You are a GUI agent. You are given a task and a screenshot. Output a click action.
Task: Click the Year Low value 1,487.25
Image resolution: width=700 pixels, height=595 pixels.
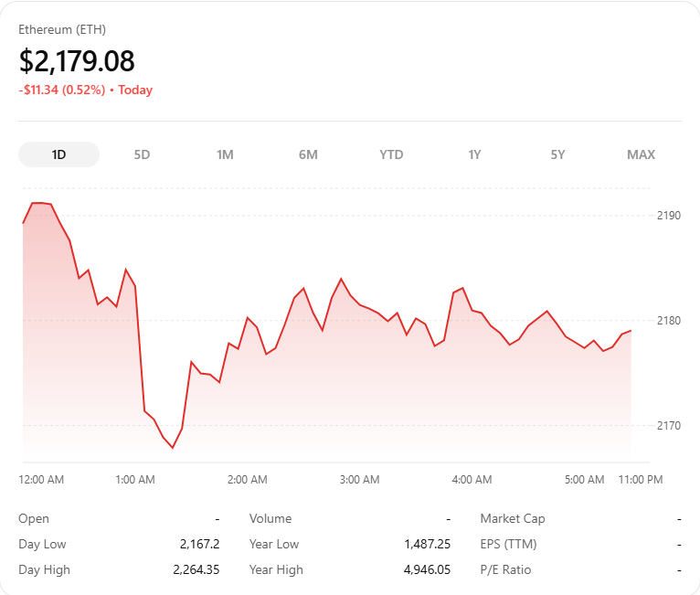[x=427, y=544]
